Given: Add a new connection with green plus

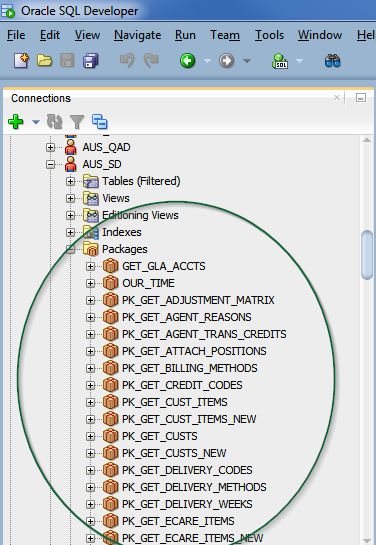Looking at the screenshot, I should point(16,122).
